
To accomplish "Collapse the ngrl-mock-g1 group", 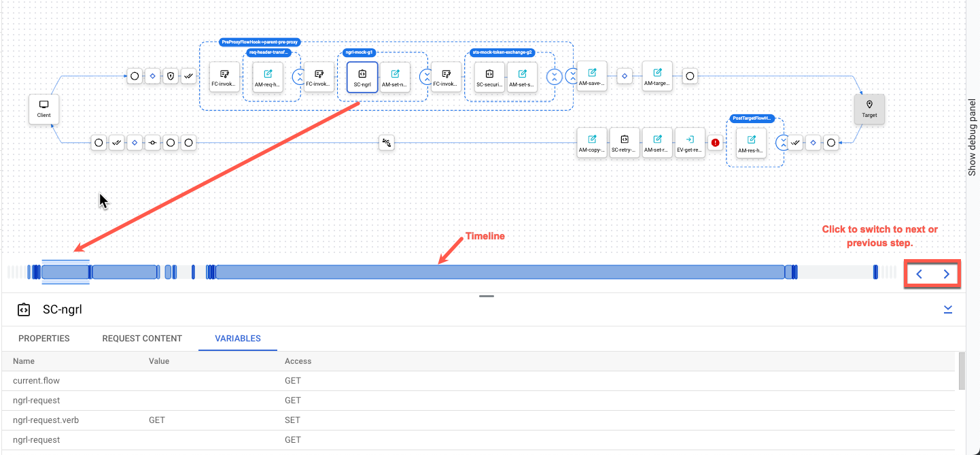I will (426, 77).
